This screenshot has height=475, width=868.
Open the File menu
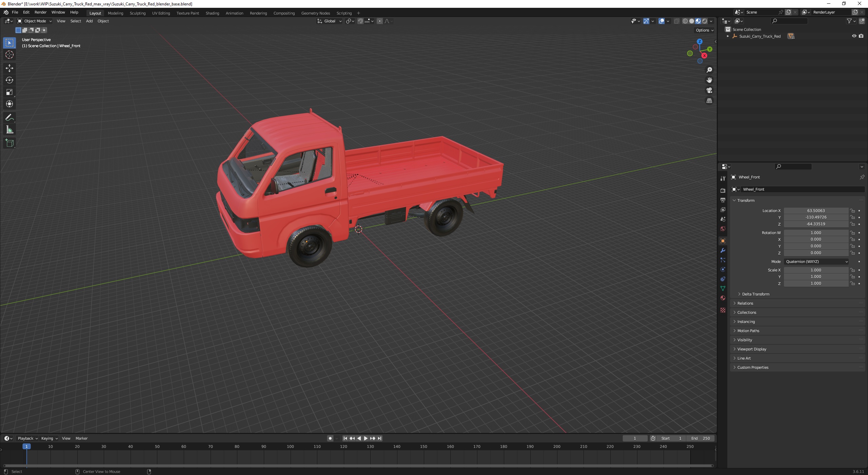15,12
